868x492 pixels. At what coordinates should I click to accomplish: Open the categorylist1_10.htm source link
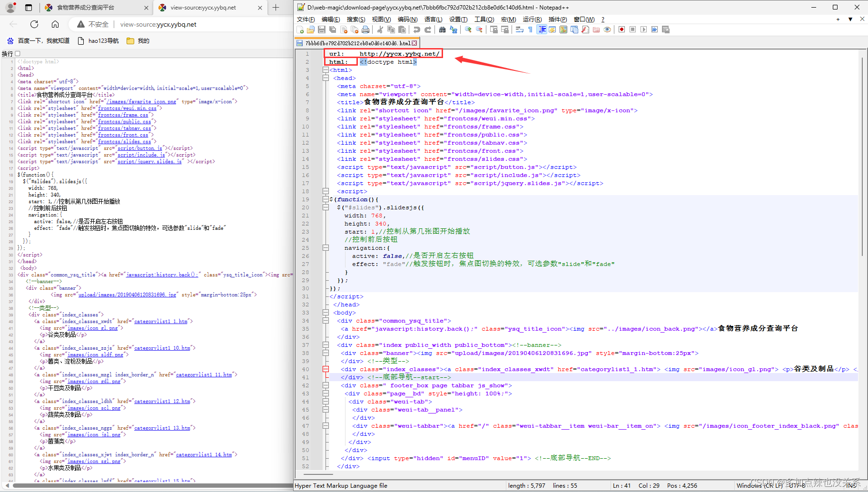(162, 348)
